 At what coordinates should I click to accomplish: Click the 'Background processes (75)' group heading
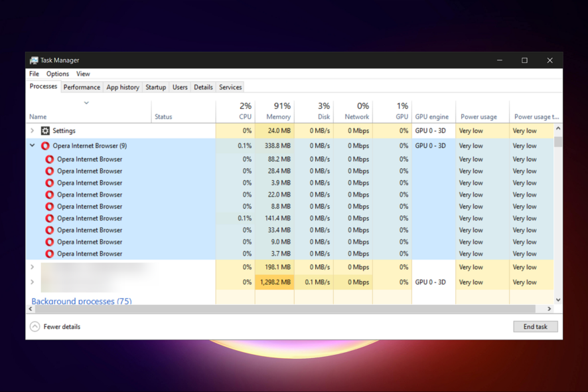(x=82, y=301)
